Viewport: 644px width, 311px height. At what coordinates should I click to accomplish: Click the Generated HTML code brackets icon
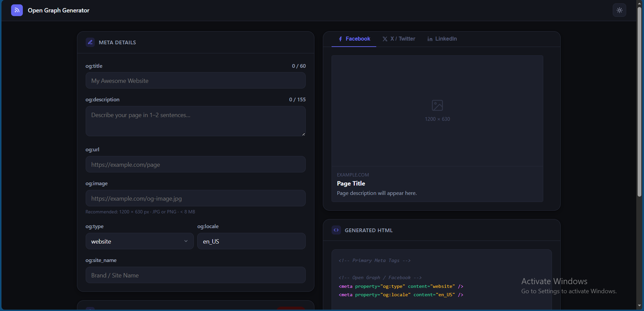336,230
